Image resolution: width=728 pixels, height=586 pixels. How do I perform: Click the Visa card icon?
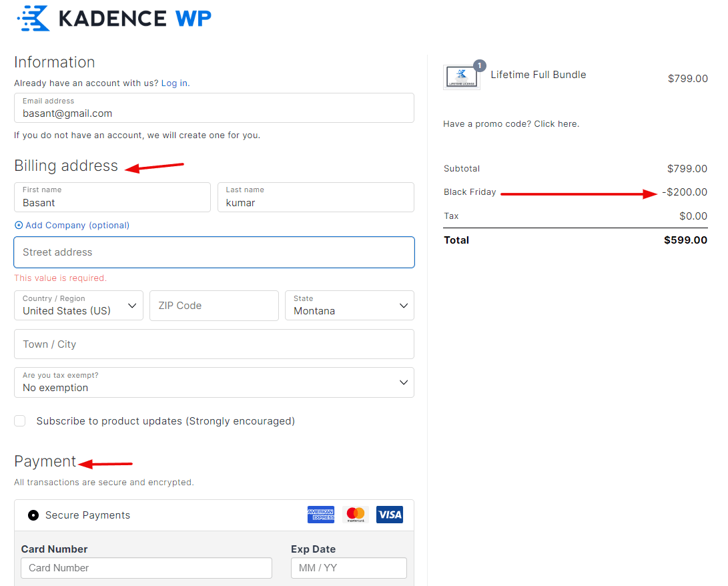click(389, 515)
